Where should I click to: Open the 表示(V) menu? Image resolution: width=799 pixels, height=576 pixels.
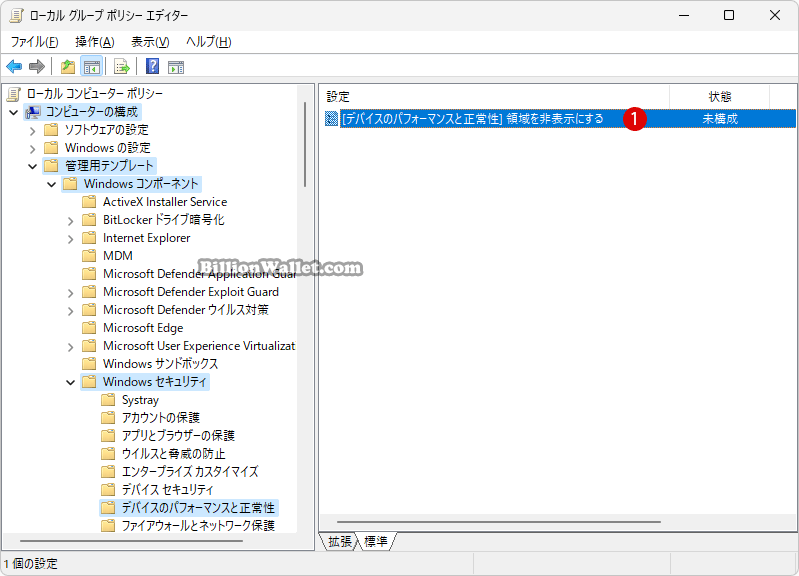(x=150, y=42)
